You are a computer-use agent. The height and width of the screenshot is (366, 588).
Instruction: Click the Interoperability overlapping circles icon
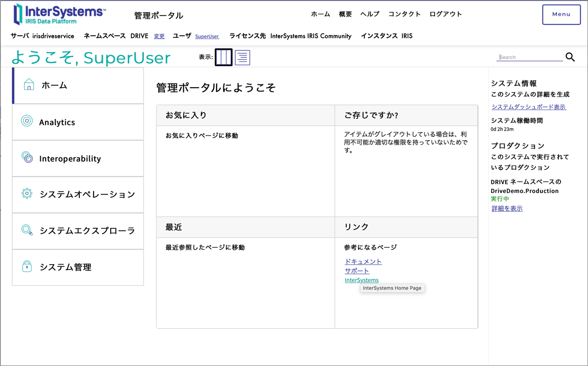click(27, 157)
